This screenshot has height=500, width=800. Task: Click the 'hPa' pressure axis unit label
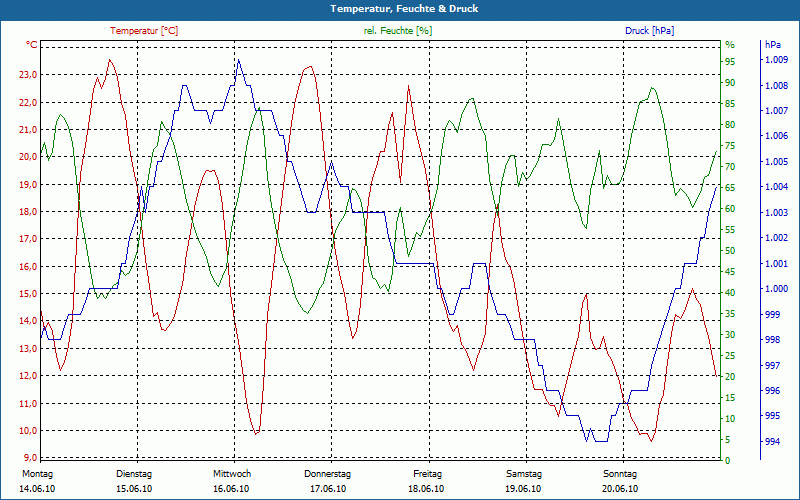[x=773, y=45]
